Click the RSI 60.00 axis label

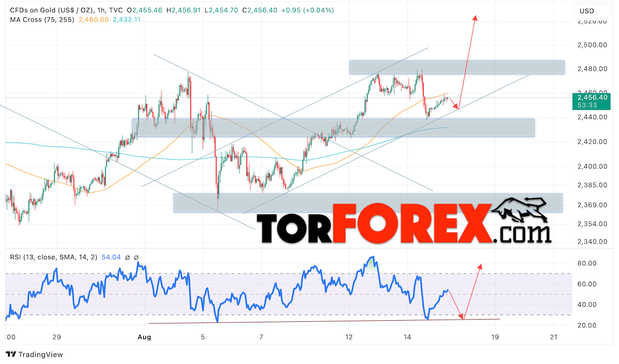(587, 284)
